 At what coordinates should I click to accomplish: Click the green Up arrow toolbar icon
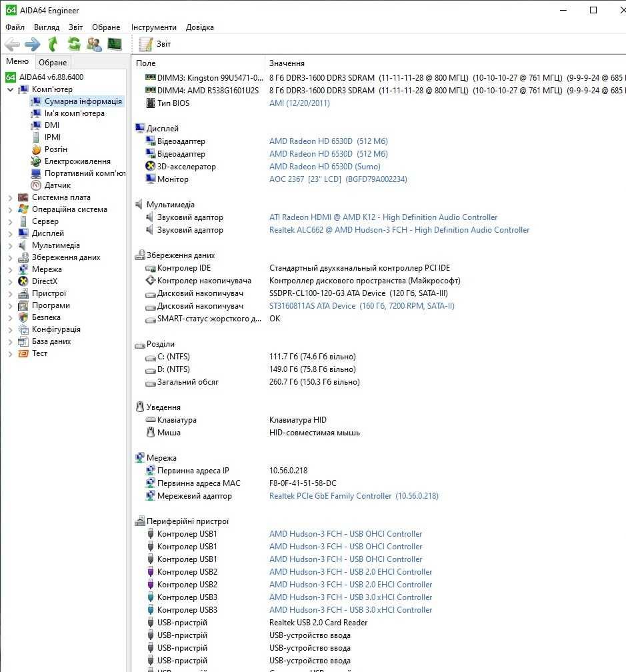pos(53,44)
